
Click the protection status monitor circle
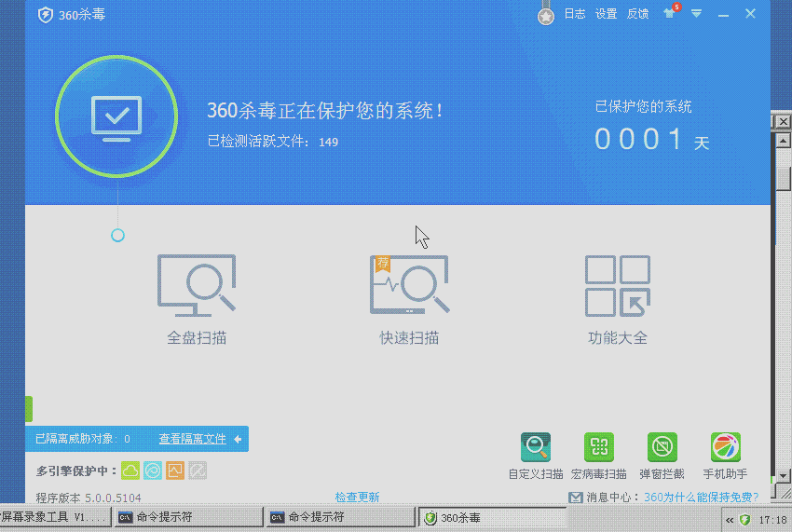[x=116, y=116]
